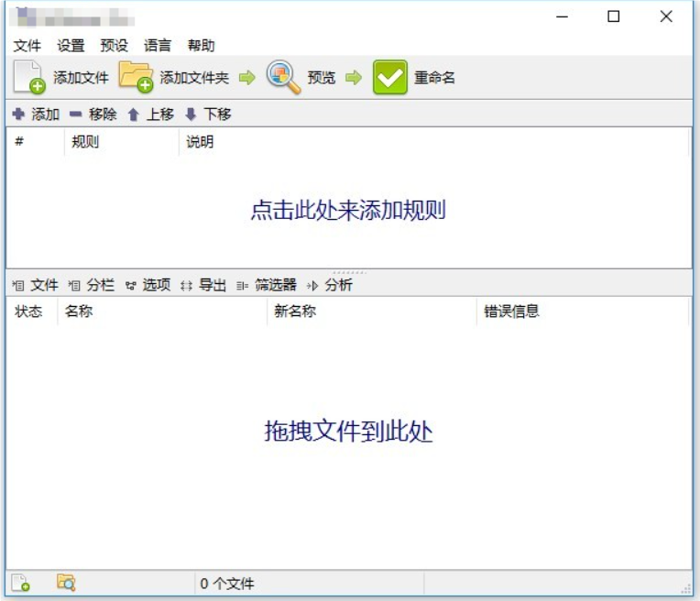Click the 添加文件 text label
This screenshot has width=700, height=601.
click(x=81, y=78)
